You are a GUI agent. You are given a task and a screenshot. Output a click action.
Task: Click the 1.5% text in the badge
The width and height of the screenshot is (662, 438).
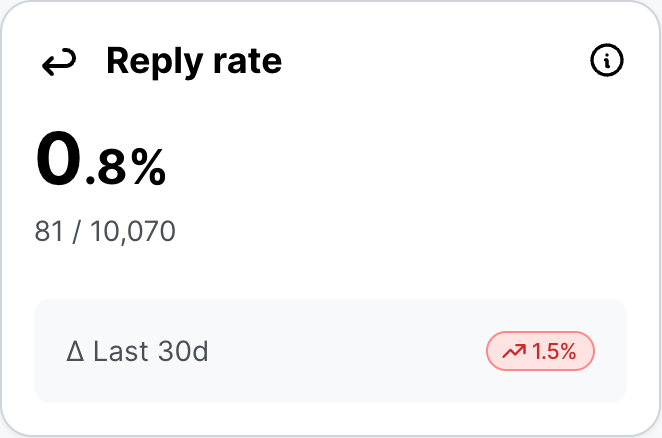coord(553,351)
